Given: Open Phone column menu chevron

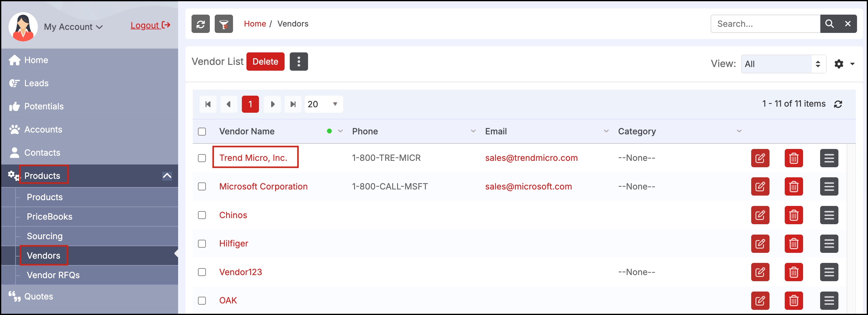Looking at the screenshot, I should tap(473, 131).
